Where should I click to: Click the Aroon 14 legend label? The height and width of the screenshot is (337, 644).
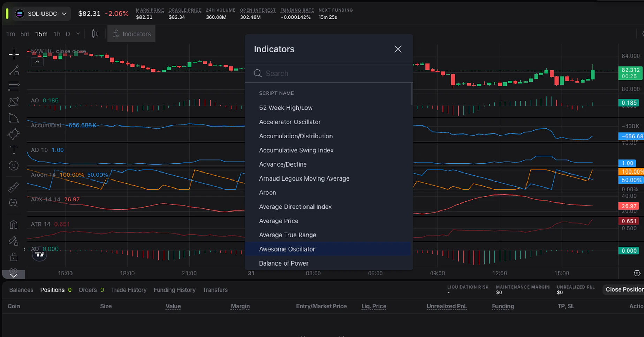[43, 175]
